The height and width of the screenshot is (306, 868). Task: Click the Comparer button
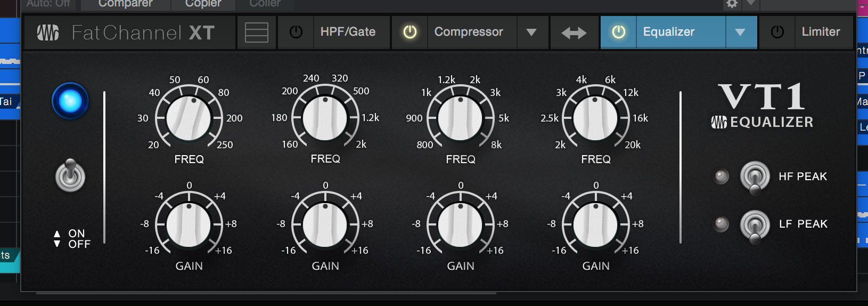pos(126,4)
